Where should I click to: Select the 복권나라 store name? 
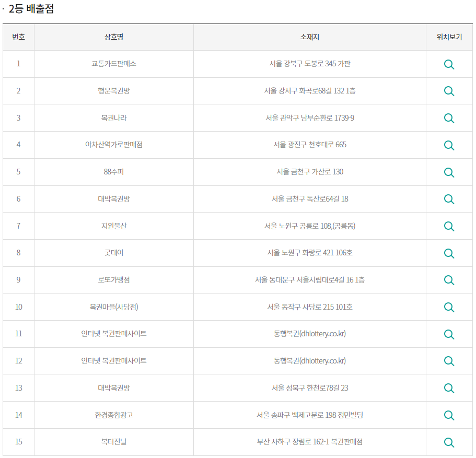[x=114, y=118]
